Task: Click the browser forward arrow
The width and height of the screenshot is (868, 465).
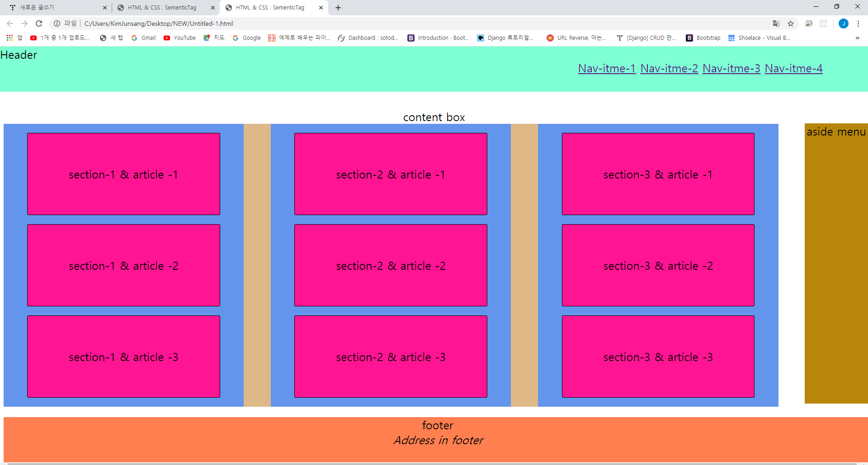Action: [x=24, y=23]
